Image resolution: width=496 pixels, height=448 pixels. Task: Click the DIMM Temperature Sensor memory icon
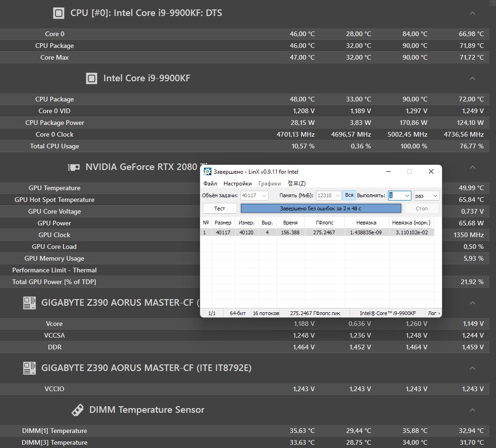(77, 410)
